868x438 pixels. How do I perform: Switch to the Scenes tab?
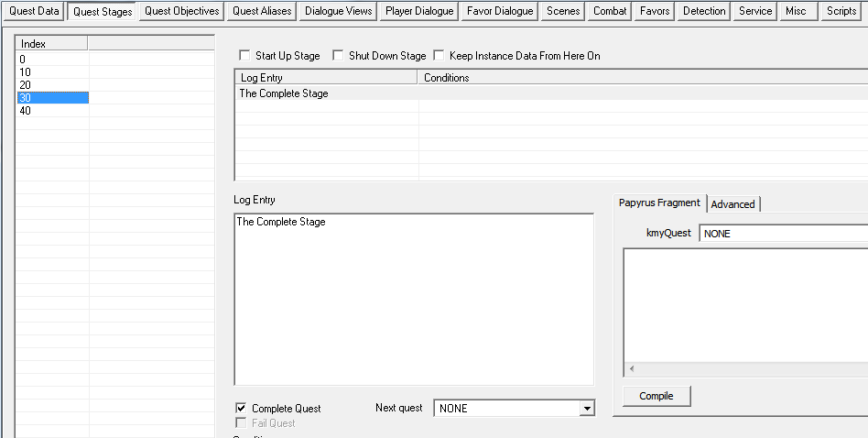coord(563,11)
